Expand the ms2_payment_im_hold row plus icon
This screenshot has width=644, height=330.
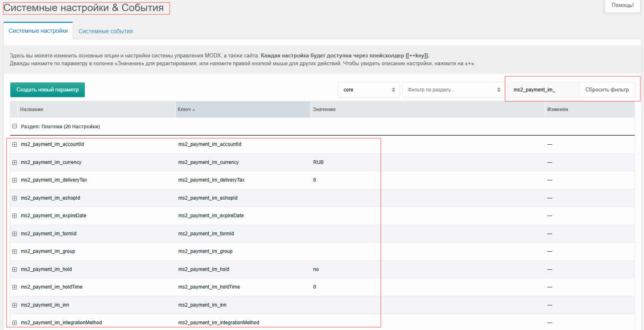14,269
